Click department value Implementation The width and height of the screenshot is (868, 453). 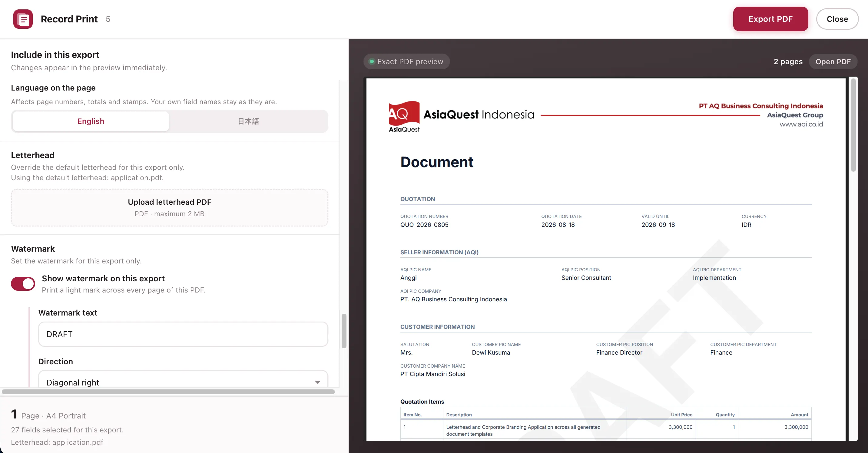tap(714, 278)
